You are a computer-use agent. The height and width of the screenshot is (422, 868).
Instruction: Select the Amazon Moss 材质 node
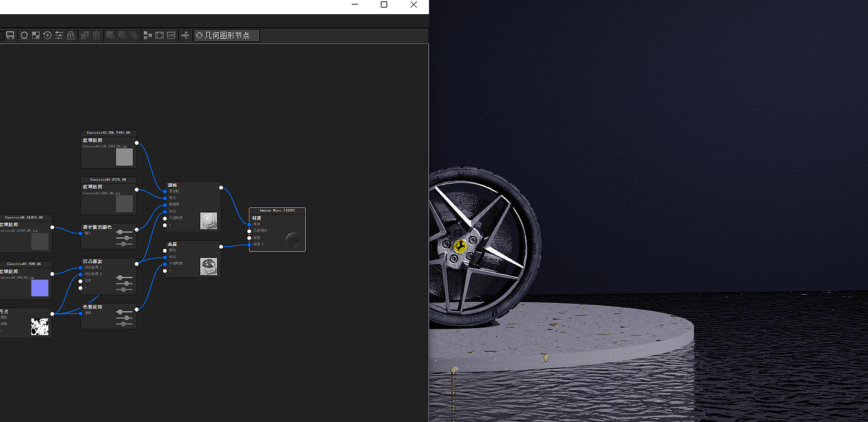click(277, 218)
